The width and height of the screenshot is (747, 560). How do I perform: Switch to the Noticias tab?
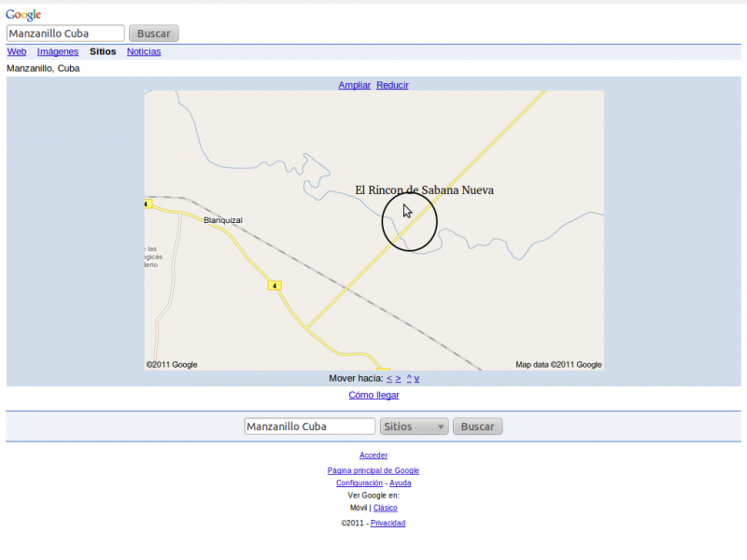[x=144, y=51]
